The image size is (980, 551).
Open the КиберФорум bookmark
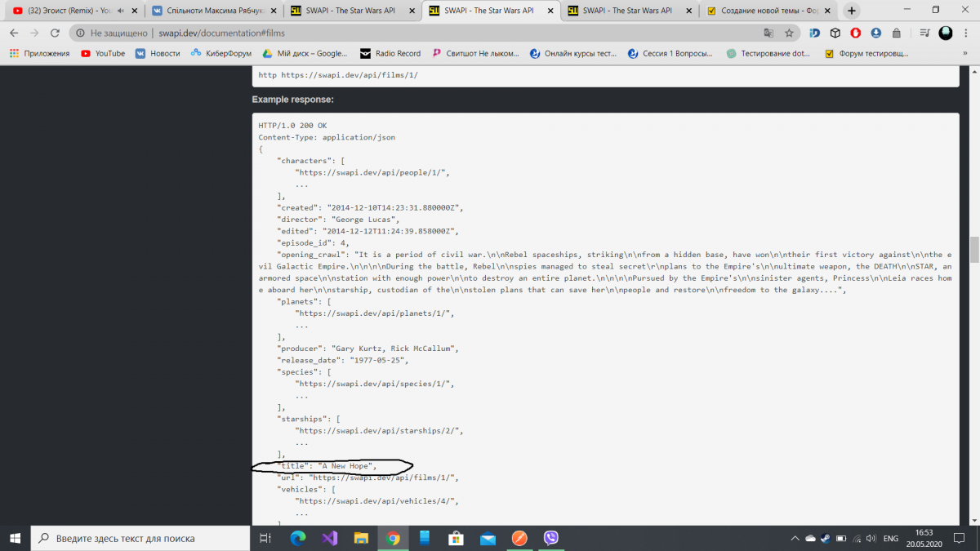(220, 53)
